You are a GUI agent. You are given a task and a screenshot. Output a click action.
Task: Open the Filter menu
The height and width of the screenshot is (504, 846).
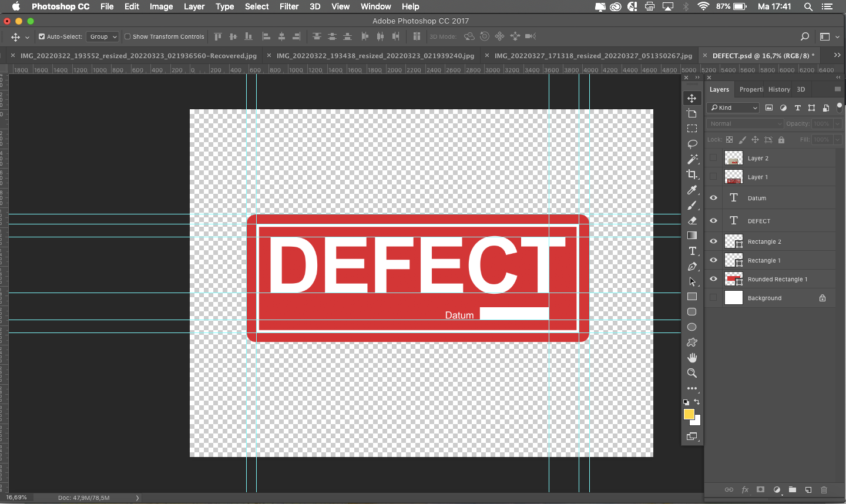click(289, 6)
